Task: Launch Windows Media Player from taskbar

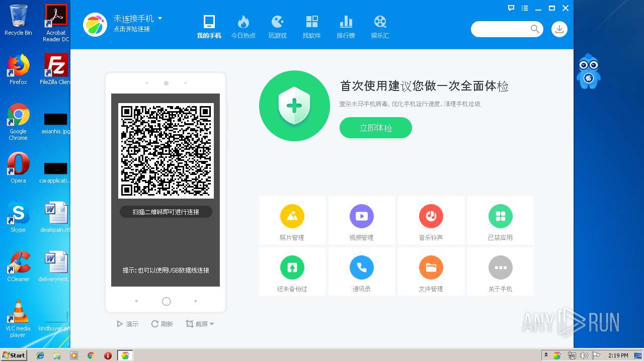Action: pos(74,355)
